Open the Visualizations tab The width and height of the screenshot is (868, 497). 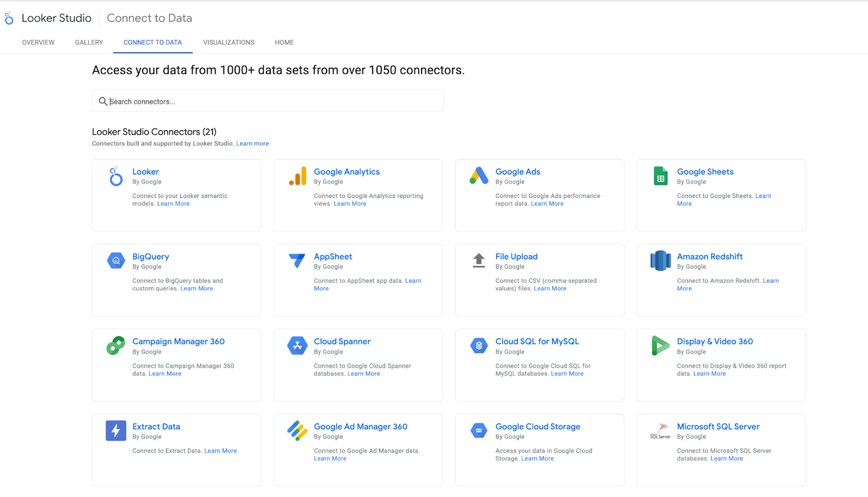tap(228, 42)
